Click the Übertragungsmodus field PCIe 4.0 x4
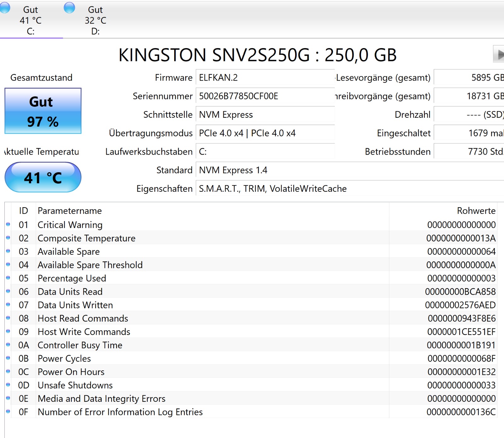This screenshot has width=504, height=438. [x=265, y=133]
